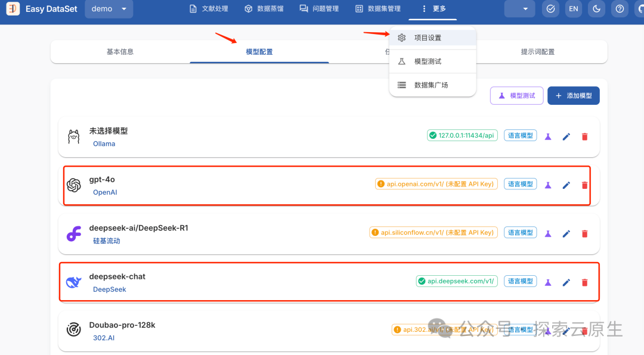
Task: Click the purple 模型测试 button
Action: (516, 96)
